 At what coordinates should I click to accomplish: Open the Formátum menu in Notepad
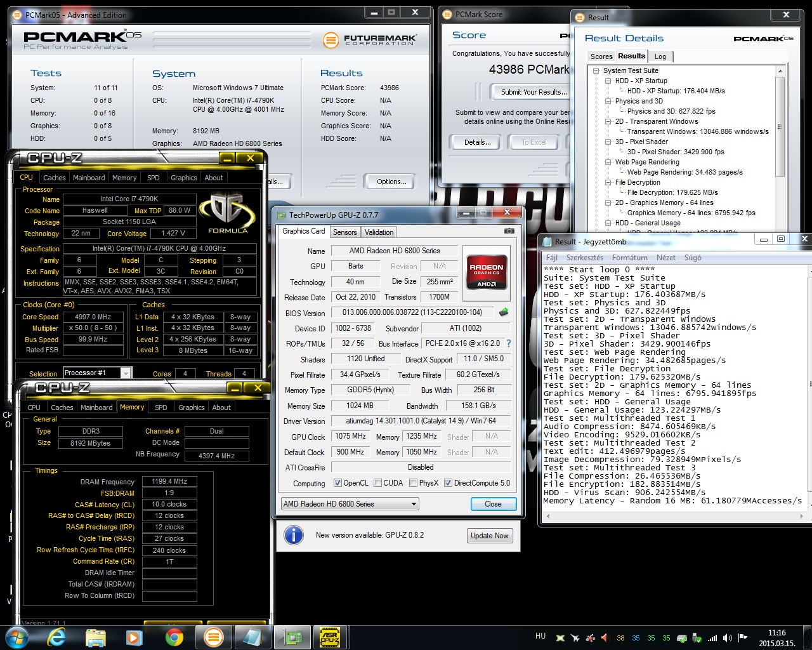click(629, 258)
